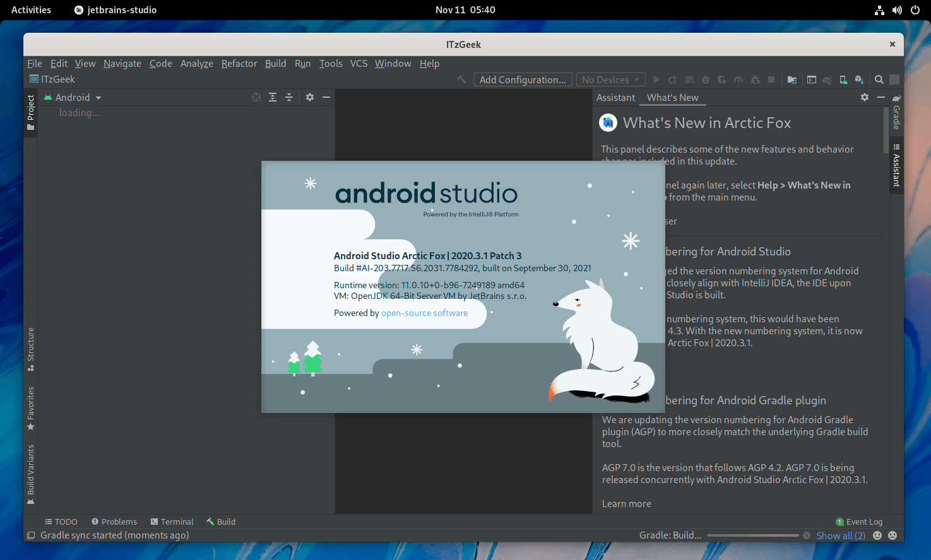Click the Gradle build progress bar
931x560 pixels.
coord(753,535)
